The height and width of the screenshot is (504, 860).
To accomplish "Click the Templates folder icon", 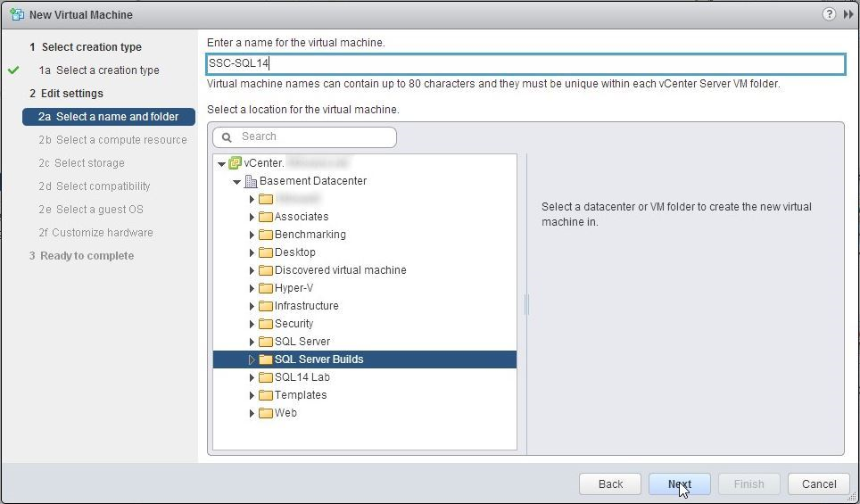I will [266, 395].
